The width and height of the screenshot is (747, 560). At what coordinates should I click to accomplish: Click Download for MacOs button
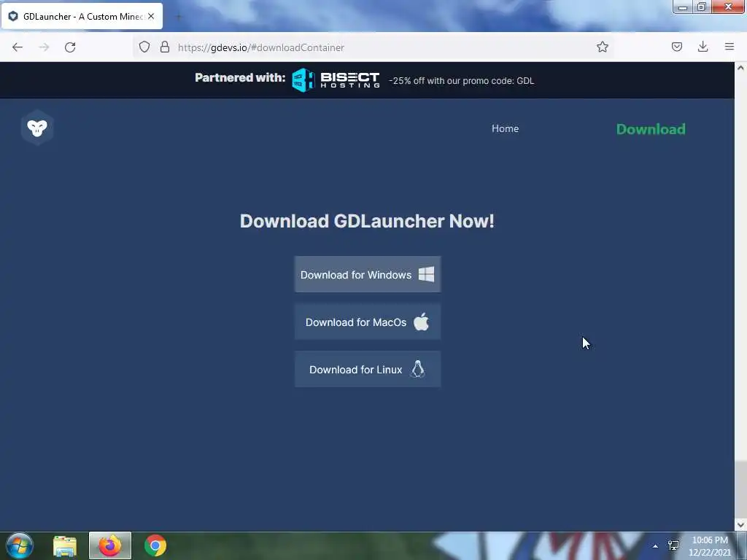(368, 322)
